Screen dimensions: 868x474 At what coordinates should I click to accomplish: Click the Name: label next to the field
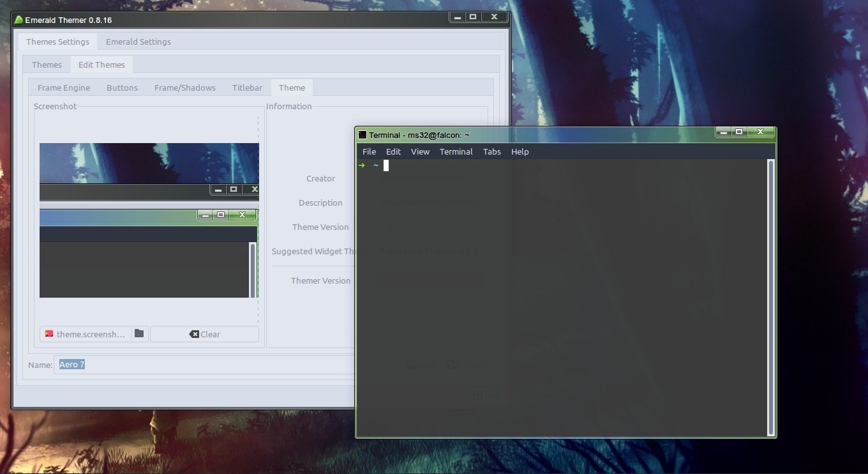point(40,365)
